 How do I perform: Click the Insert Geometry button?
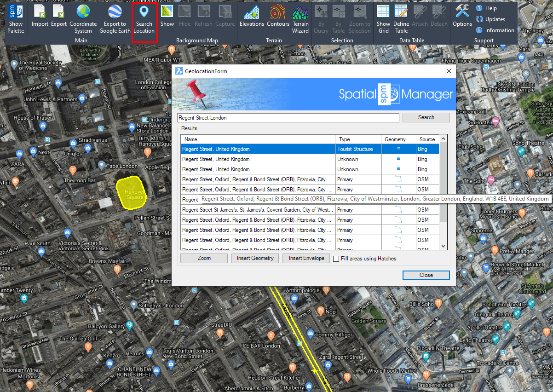pyautogui.click(x=255, y=258)
